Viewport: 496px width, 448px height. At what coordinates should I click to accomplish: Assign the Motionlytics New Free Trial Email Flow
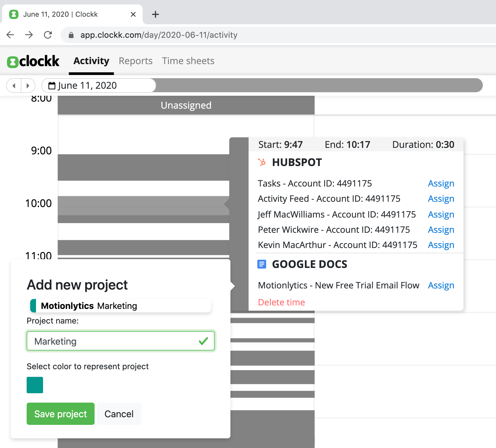[441, 285]
